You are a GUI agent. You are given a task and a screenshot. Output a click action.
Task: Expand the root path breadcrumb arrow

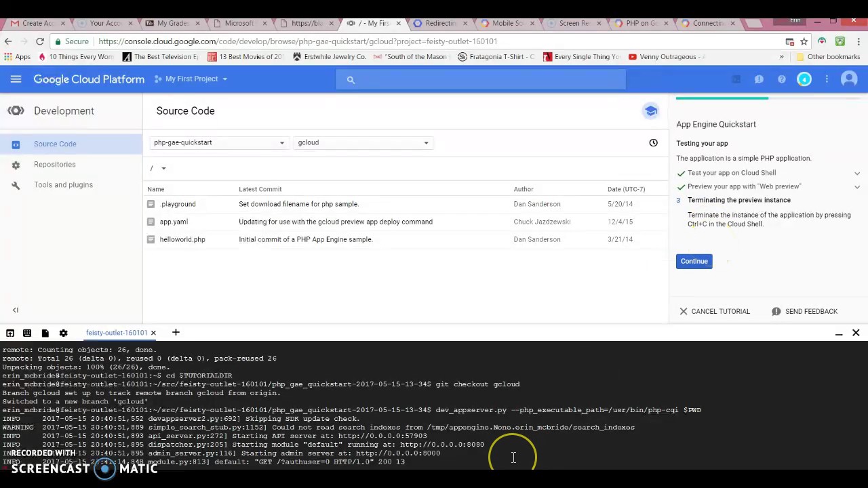[163, 168]
